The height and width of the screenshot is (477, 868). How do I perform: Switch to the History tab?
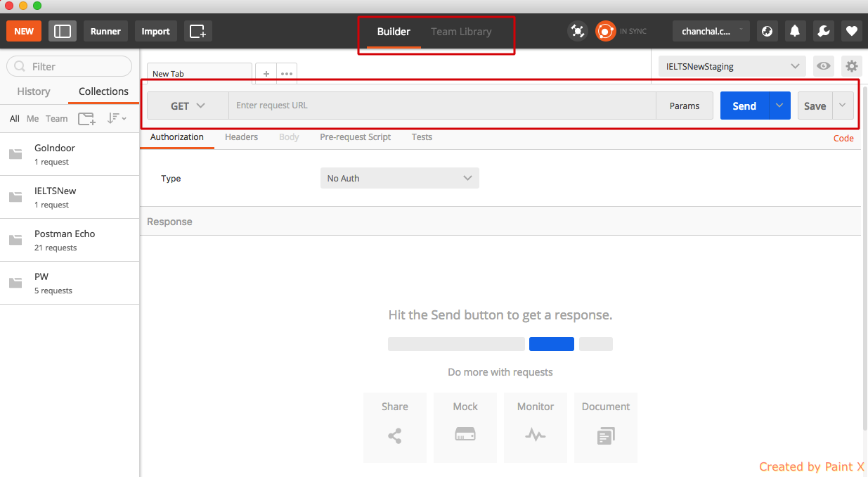pos(34,91)
